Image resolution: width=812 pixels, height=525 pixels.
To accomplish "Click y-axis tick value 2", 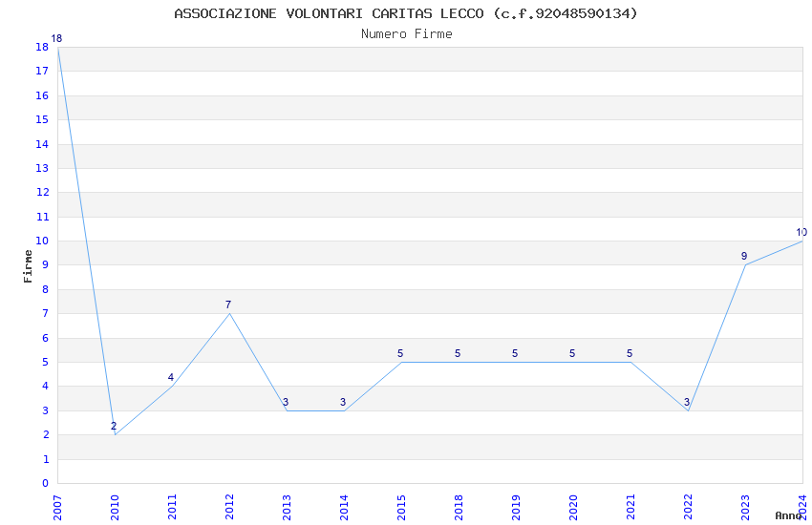I will [x=46, y=435].
